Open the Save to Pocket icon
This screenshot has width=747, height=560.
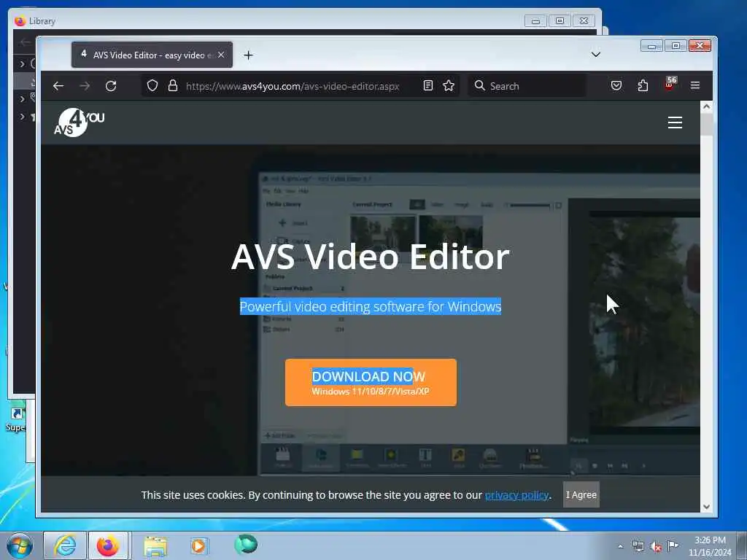[x=616, y=86]
